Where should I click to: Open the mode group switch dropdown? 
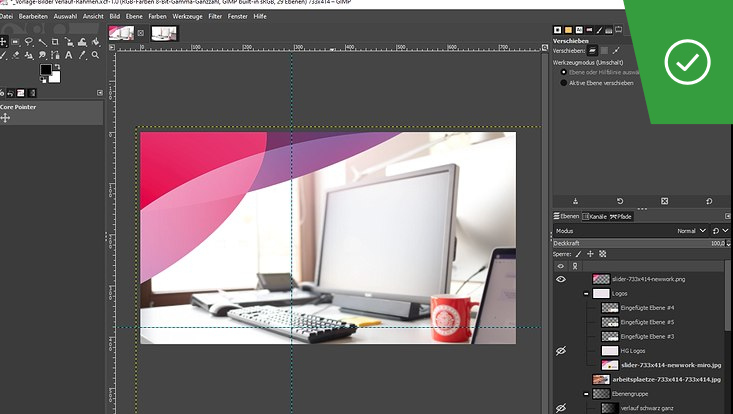tap(720, 231)
